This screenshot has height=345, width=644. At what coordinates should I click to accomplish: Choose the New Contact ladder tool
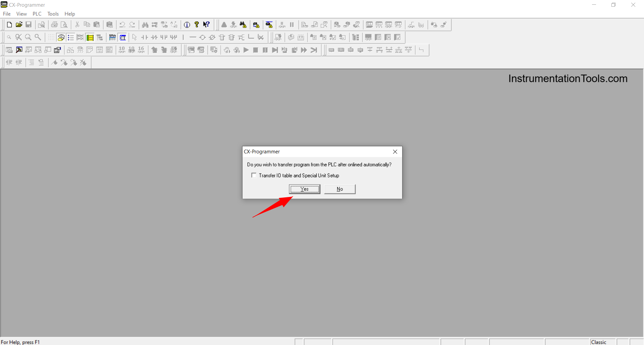click(145, 37)
